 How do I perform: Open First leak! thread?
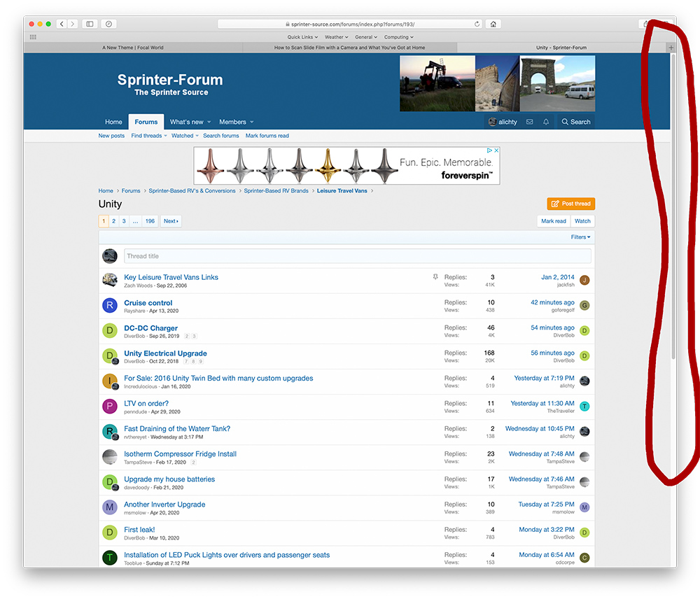coord(139,530)
